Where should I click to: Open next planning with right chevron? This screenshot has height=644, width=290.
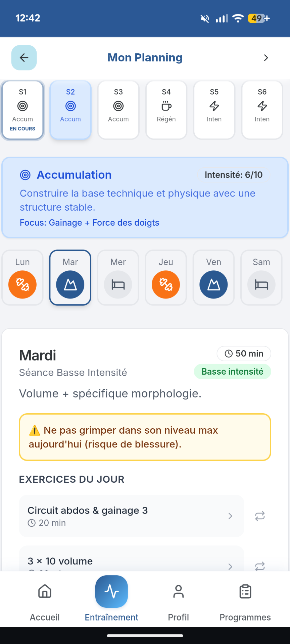pos(266,58)
